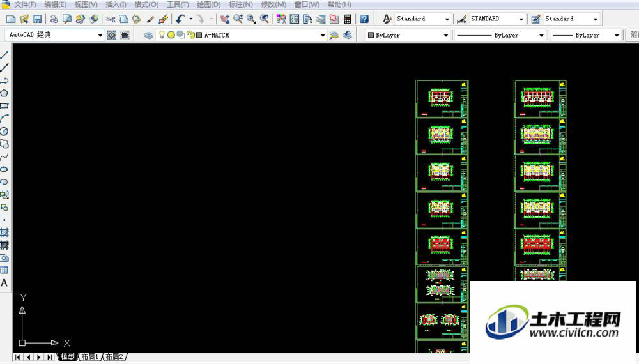639x364 pixels.
Task: Click the Workspace Settings gear icon
Action: (x=111, y=35)
